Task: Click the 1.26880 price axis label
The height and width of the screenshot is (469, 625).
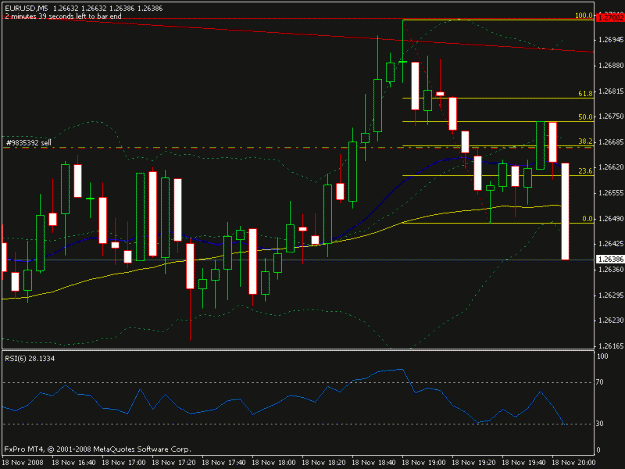Action: pyautogui.click(x=611, y=65)
